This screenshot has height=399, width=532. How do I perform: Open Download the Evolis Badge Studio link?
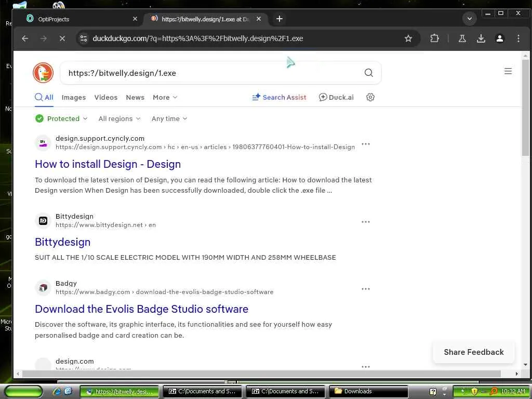click(x=141, y=309)
